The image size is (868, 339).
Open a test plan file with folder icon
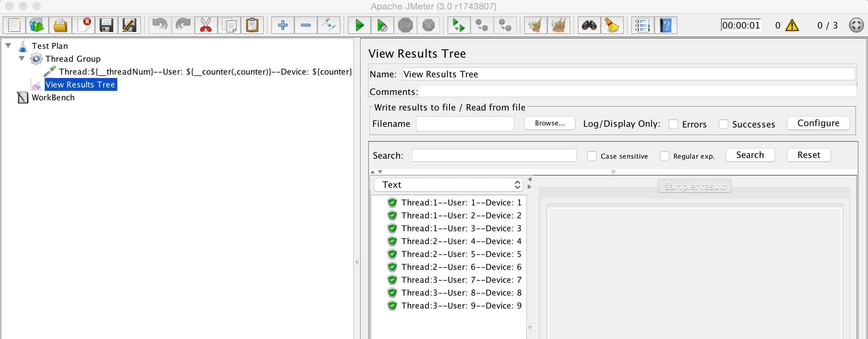(60, 25)
